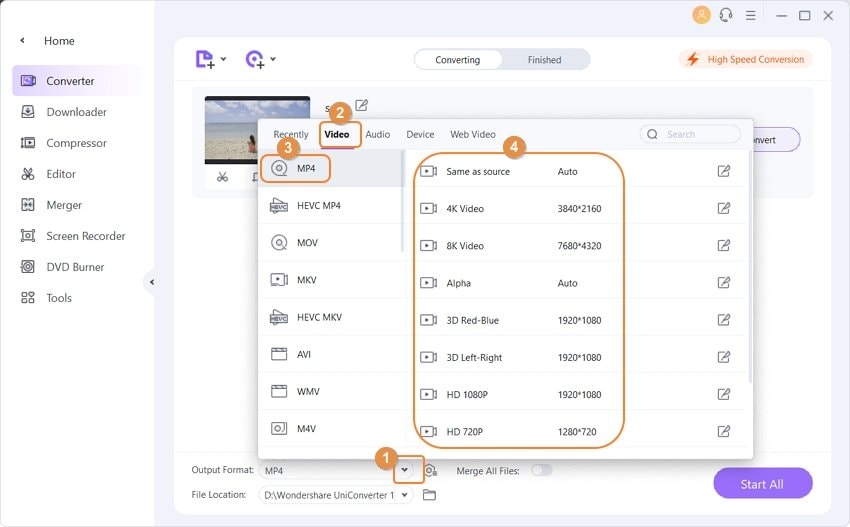Select the Audio tab
The height and width of the screenshot is (527, 850).
pyautogui.click(x=378, y=134)
